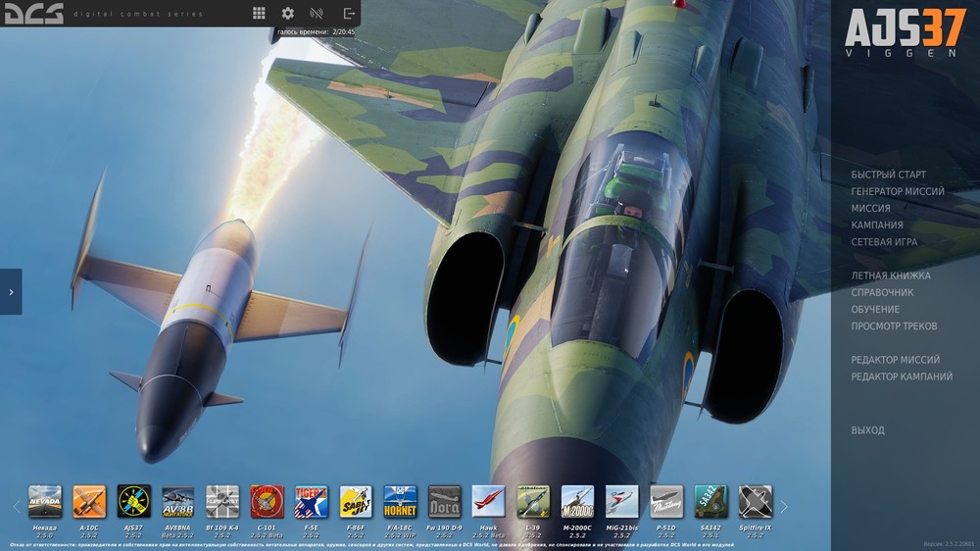Open ГЕНЕРАТОР МИССИЙ menu item
The width and height of the screenshot is (980, 551).
click(x=898, y=191)
